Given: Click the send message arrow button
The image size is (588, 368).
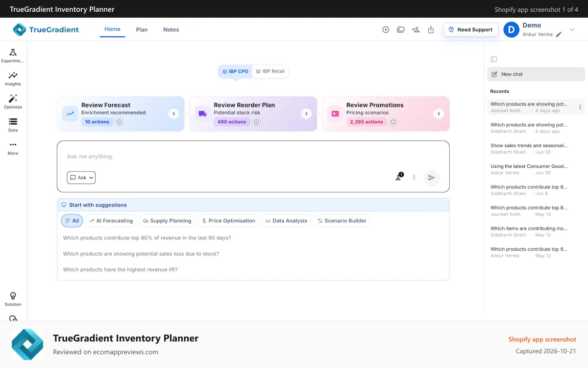Looking at the screenshot, I should (431, 178).
